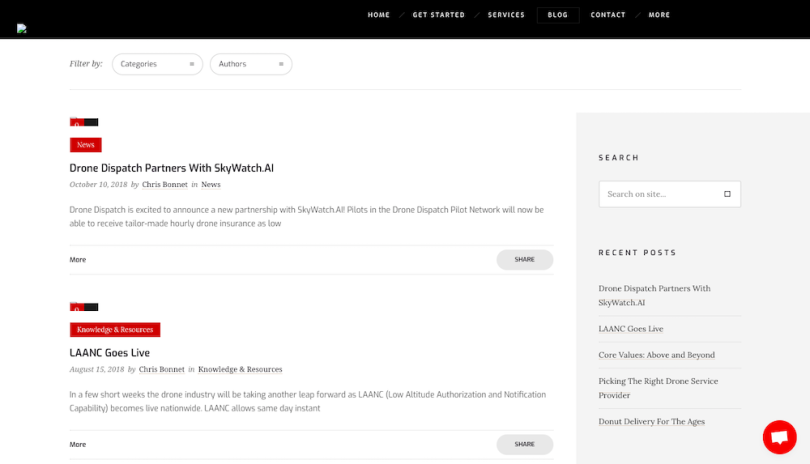Open the Services menu item
810x464 pixels.
pyautogui.click(x=506, y=15)
